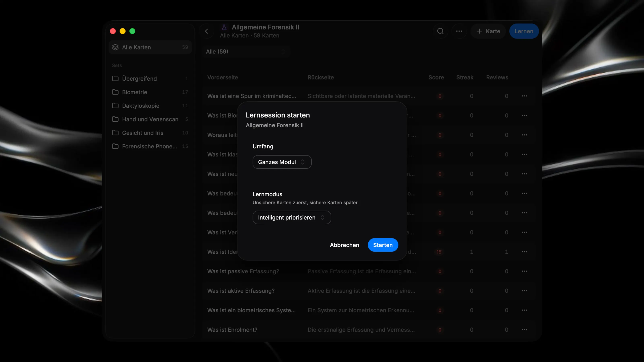Screen dimensions: 644x362
Task: Click back text 'Passive Erfassung ist die Erfassung ein...'
Action: (x=362, y=271)
